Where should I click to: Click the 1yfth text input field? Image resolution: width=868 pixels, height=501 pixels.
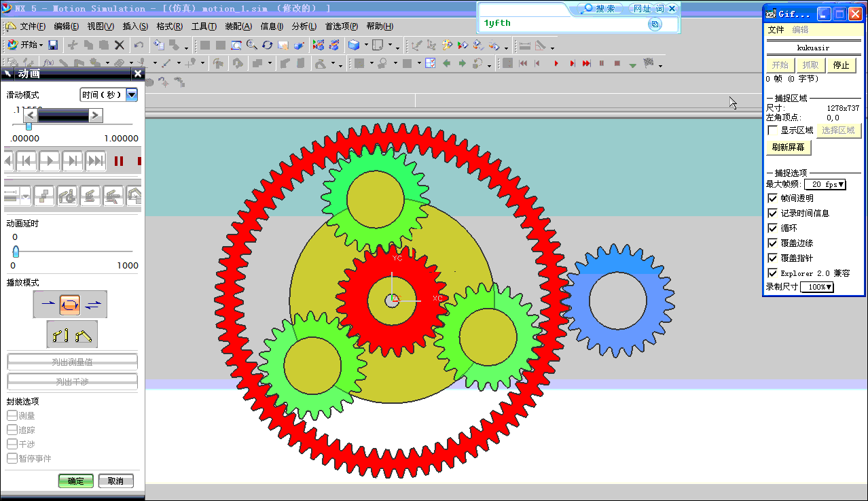click(564, 24)
